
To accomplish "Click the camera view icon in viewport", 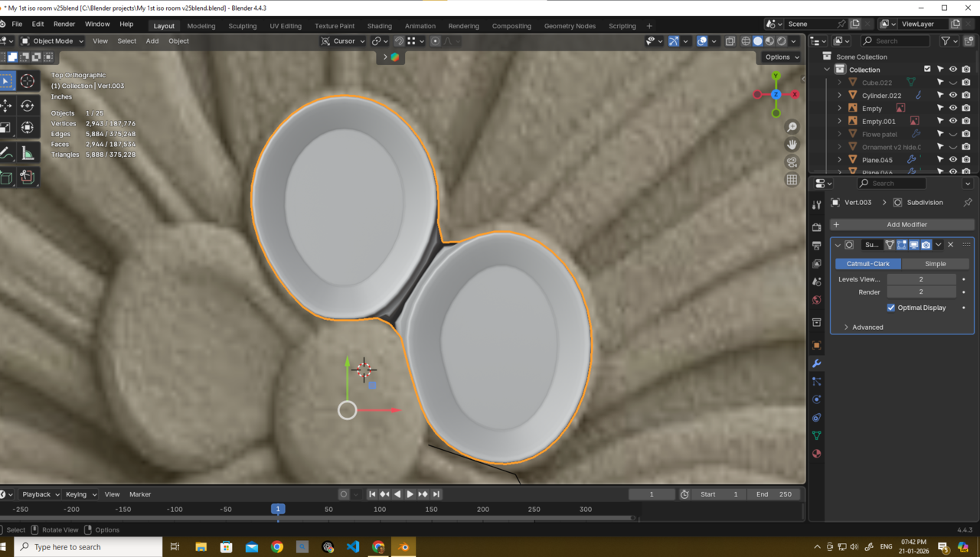I will point(792,162).
